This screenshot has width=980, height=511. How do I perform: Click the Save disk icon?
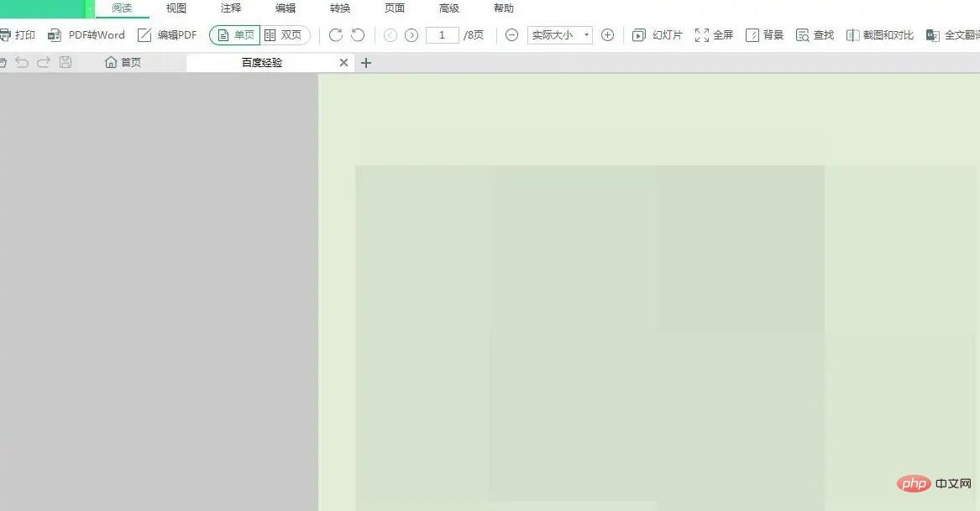click(x=66, y=62)
